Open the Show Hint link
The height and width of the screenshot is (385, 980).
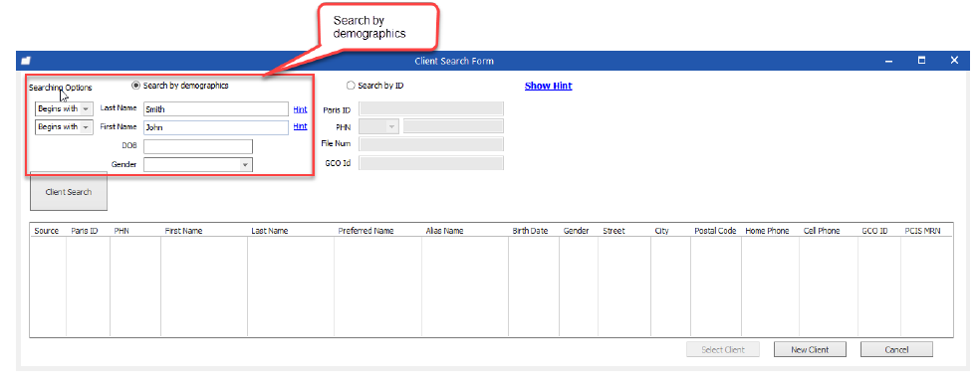(548, 87)
